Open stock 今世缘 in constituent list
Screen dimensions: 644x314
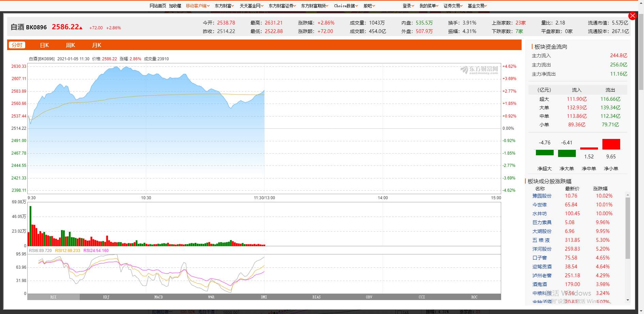click(539, 205)
